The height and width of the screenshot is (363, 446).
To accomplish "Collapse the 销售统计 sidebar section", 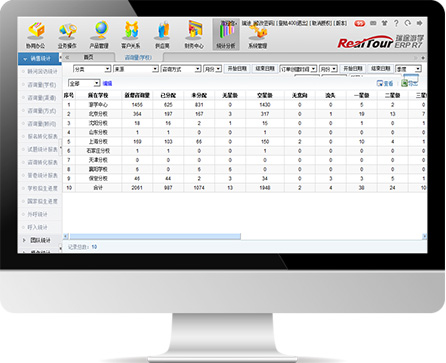I will click(39, 59).
